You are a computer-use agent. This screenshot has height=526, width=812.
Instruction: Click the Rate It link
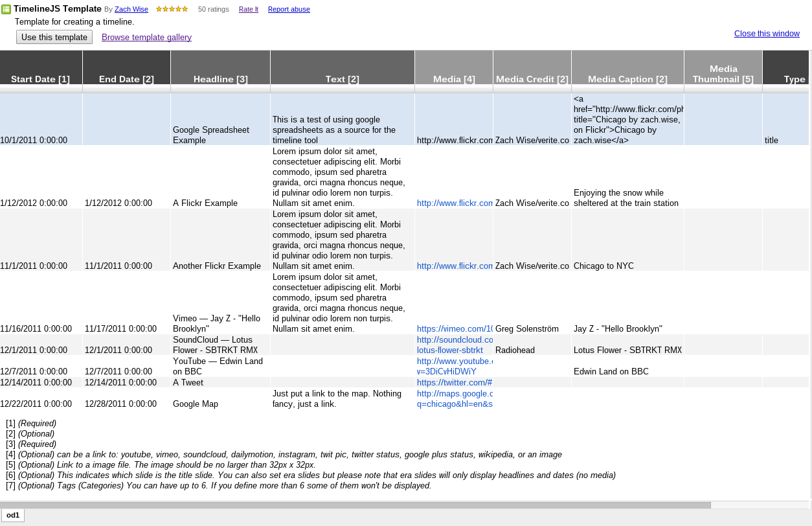coord(249,9)
